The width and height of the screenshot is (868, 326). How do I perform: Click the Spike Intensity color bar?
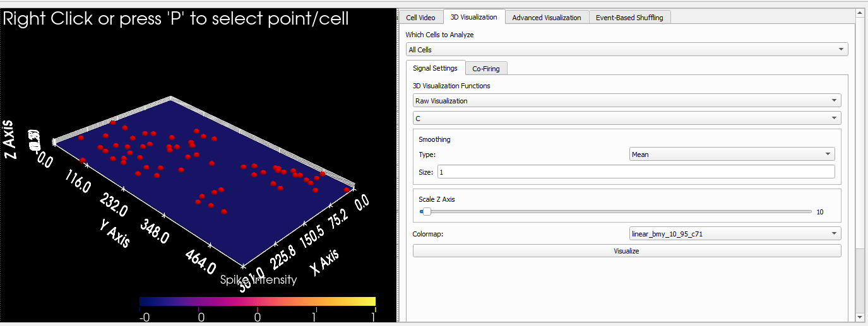(x=258, y=301)
